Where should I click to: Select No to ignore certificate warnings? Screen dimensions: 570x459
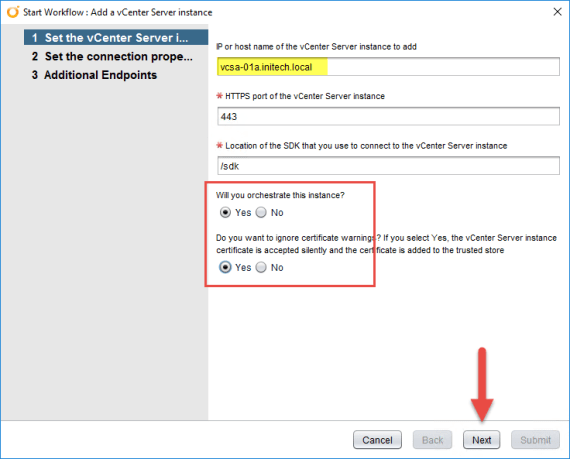pos(261,267)
